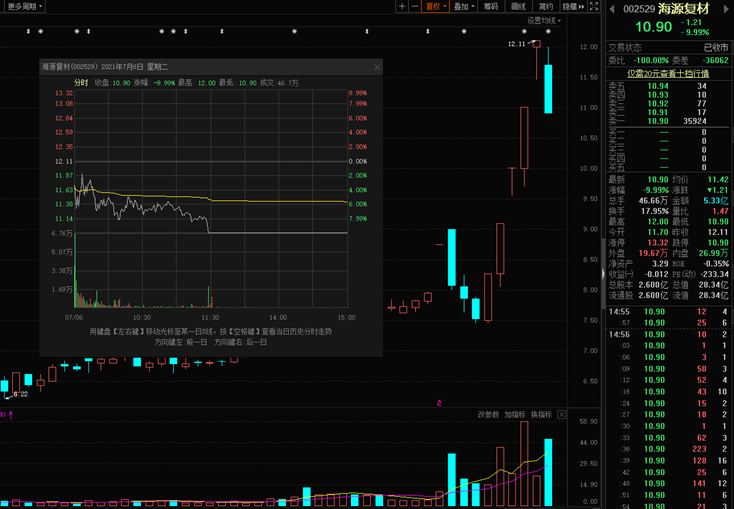Open the 叠加 overlay dropdown
Image resolution: width=734 pixels, height=509 pixels.
point(464,6)
